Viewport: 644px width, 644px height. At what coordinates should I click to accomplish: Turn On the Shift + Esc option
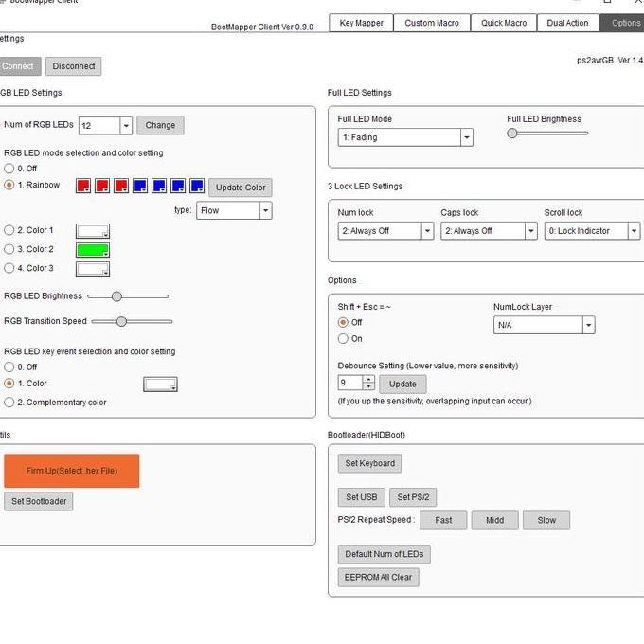point(343,338)
